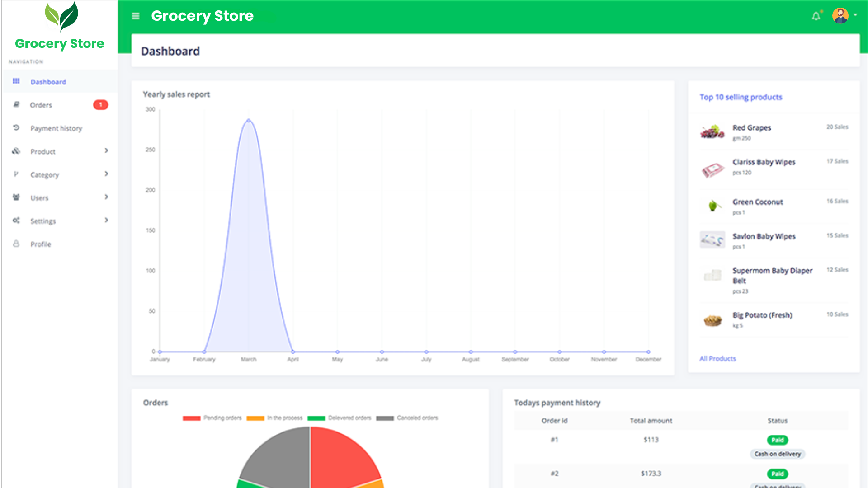Click the Savlon Baby Wipes thumbnail
The height and width of the screenshot is (488, 868).
click(x=712, y=240)
